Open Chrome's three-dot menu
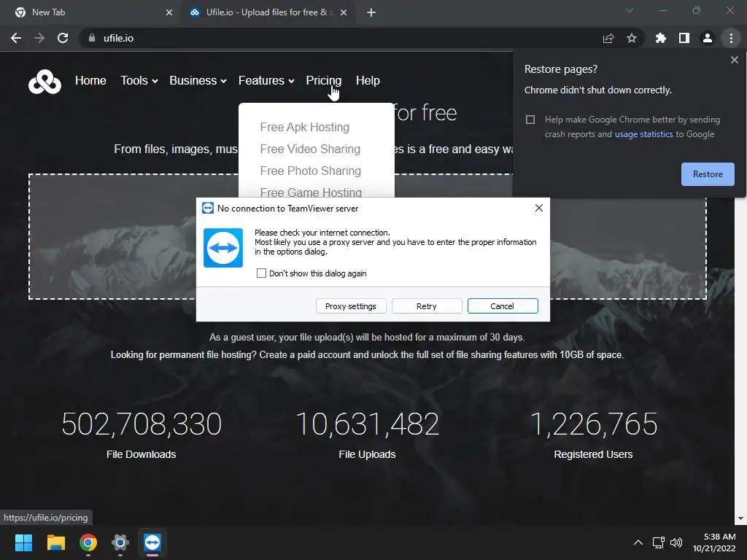747x560 pixels. click(x=731, y=38)
